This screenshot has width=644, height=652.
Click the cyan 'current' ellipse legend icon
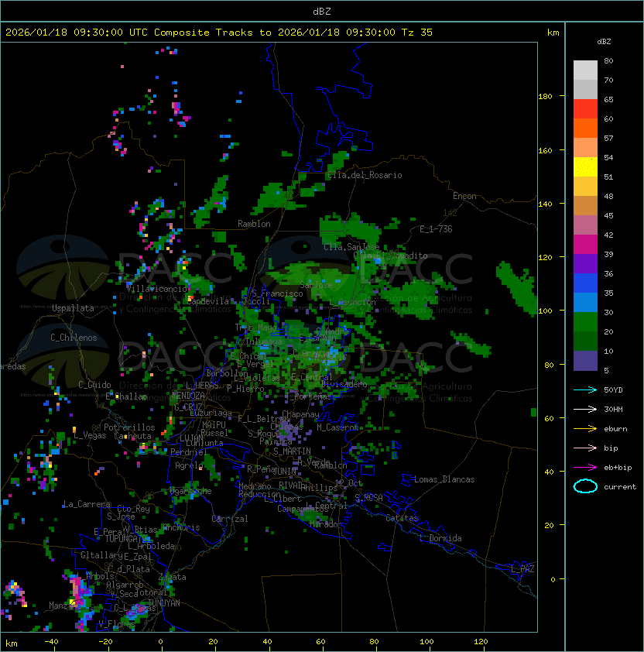point(585,486)
